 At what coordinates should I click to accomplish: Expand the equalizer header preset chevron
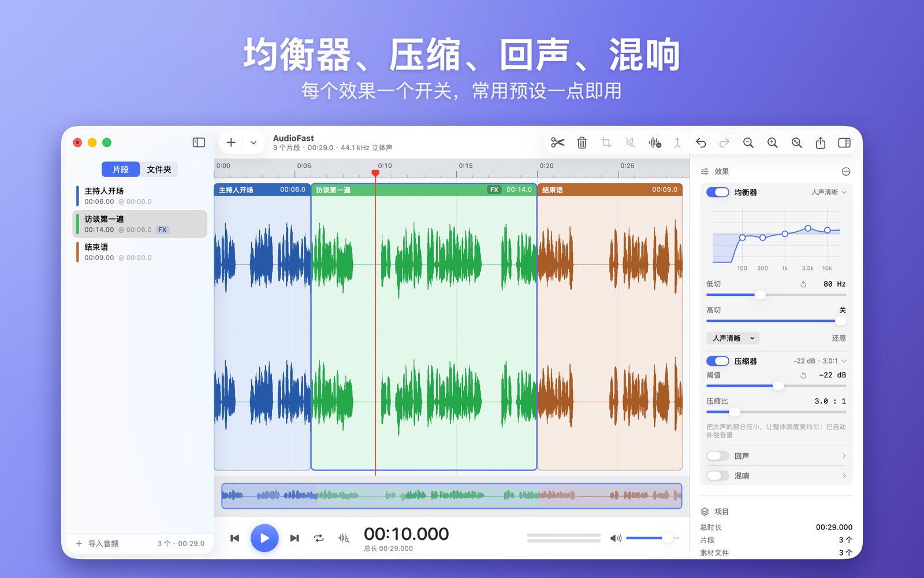point(844,192)
